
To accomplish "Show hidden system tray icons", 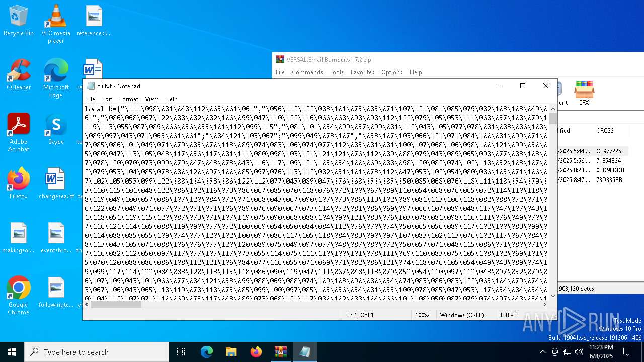I will 542,352.
